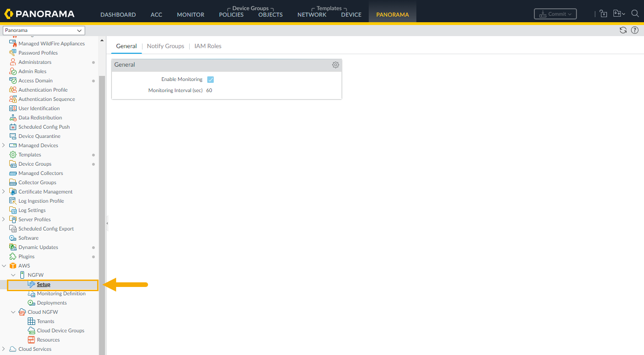Image resolution: width=644 pixels, height=355 pixels.
Task: Click the Managed WildFire Appliances icon
Action: 13,44
